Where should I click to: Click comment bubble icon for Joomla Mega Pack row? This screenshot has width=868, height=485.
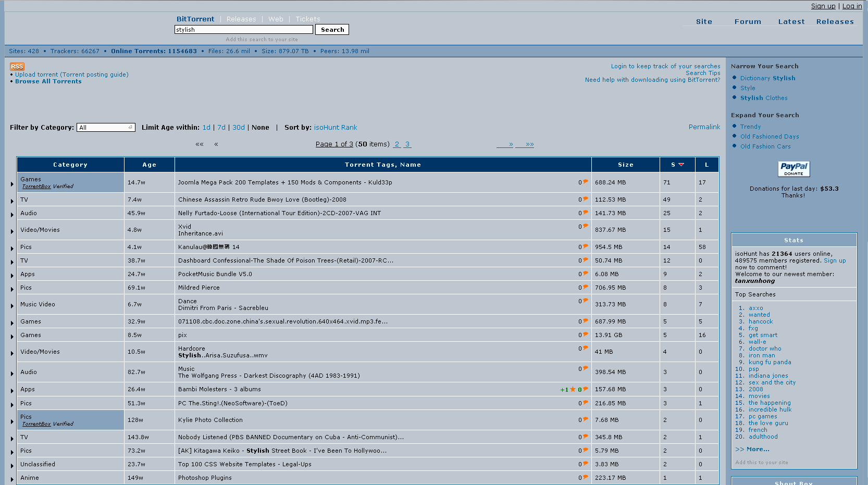586,182
